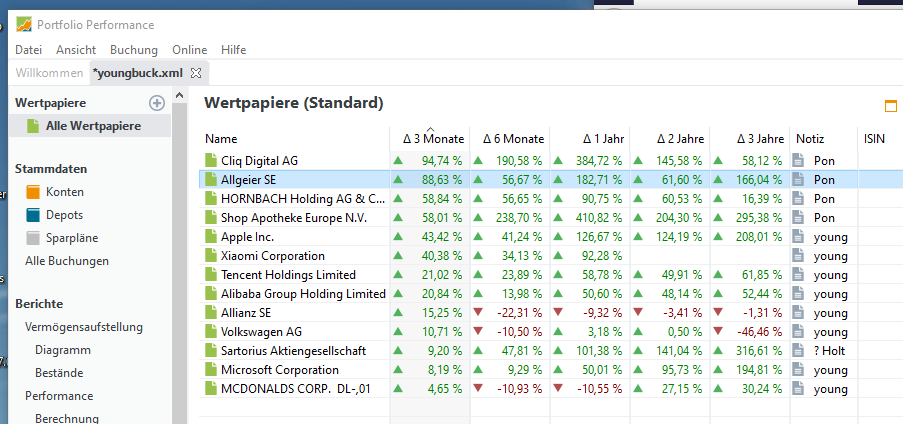Click the note icon in Sartorius row

(798, 351)
